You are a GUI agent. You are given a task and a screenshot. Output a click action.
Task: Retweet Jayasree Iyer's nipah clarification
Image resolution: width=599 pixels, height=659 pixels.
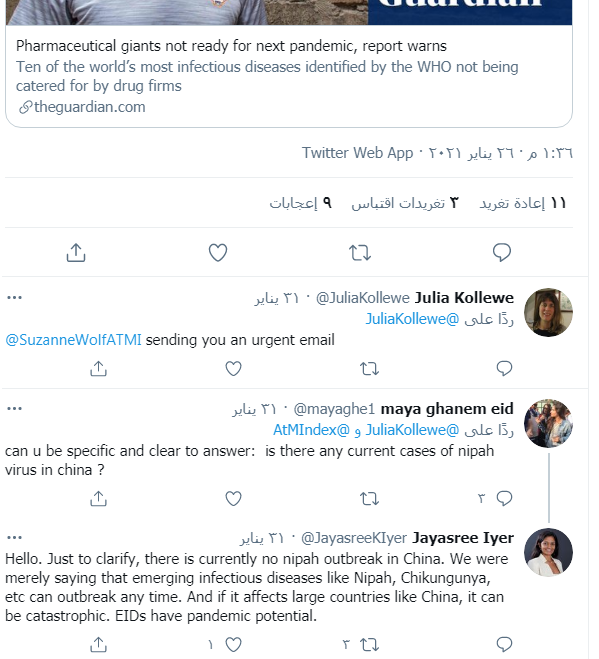[x=369, y=644]
